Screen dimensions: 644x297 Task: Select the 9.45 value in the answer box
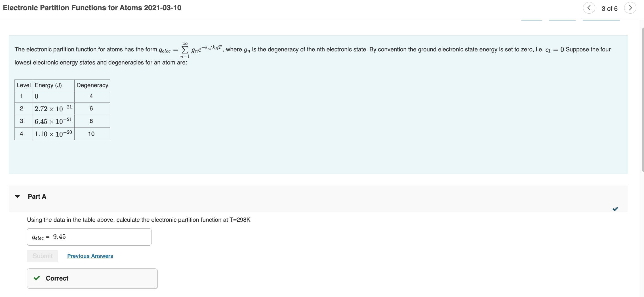pyautogui.click(x=59, y=237)
